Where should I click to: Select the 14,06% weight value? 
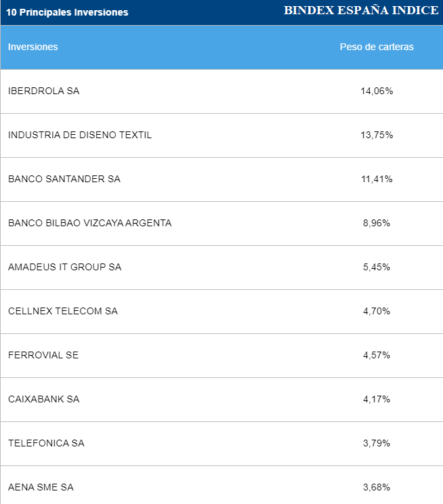pos(377,91)
